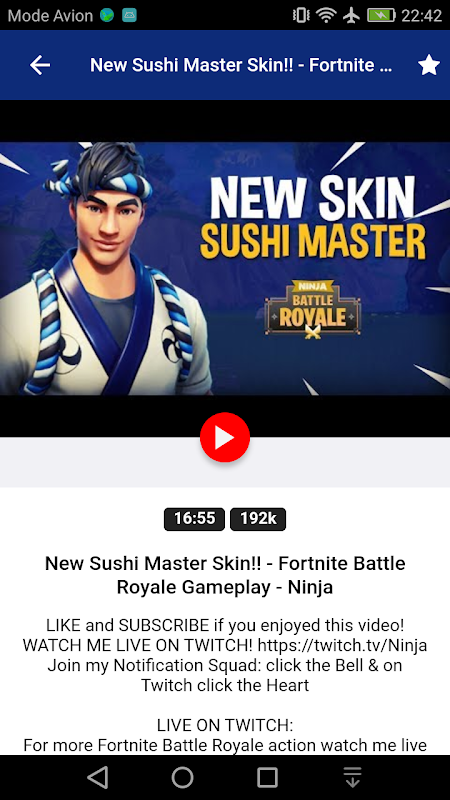This screenshot has width=450, height=800.
Task: Hide navigation bar using down-arrow icon
Action: (352, 777)
